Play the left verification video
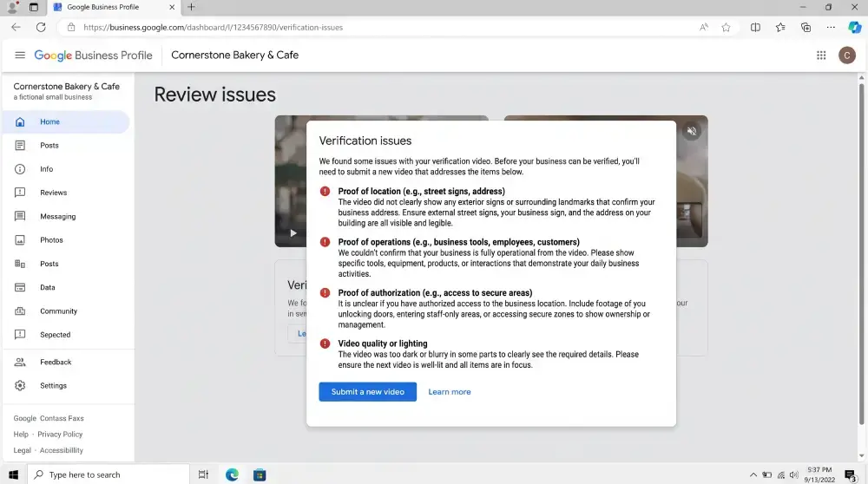The image size is (868, 484). pos(293,232)
